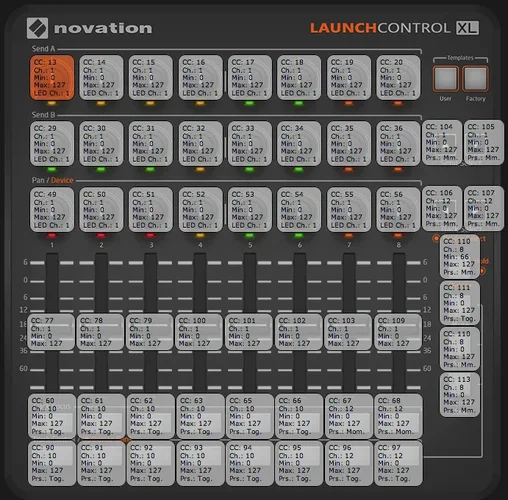Select the CC: 101 fader
The image size is (508, 500).
coord(249,332)
